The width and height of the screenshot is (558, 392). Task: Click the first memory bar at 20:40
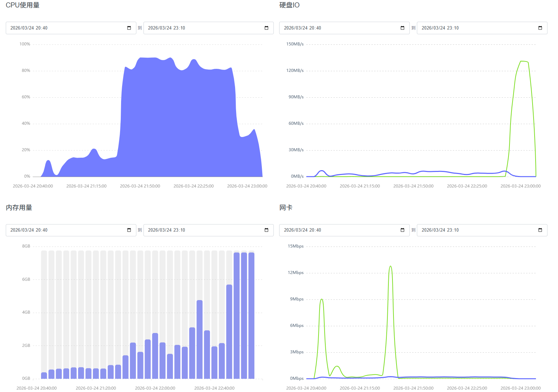[44, 375]
